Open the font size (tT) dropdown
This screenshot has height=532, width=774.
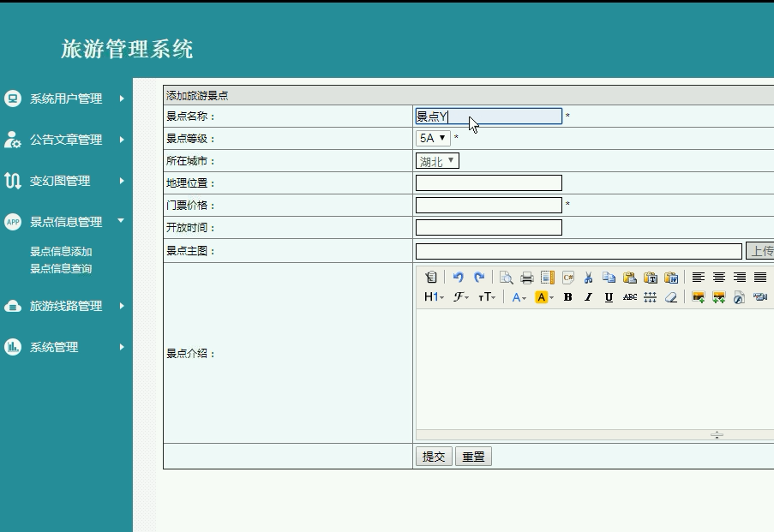487,297
